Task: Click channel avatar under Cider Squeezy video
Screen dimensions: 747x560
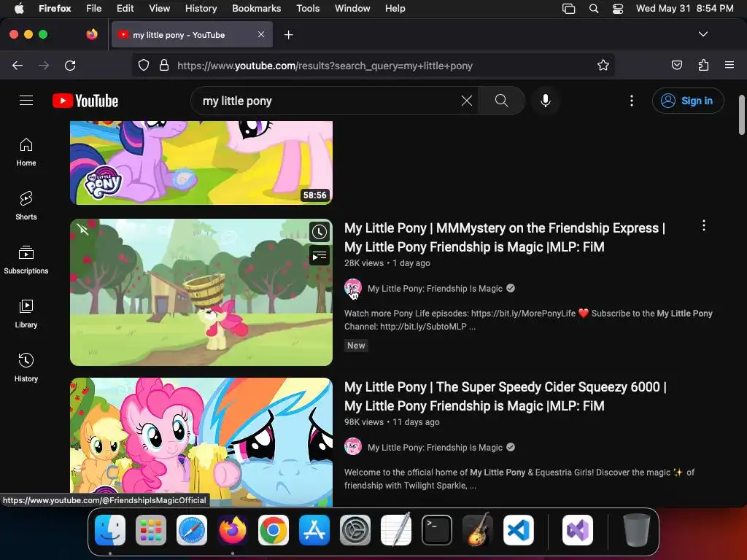Action: 353,447
